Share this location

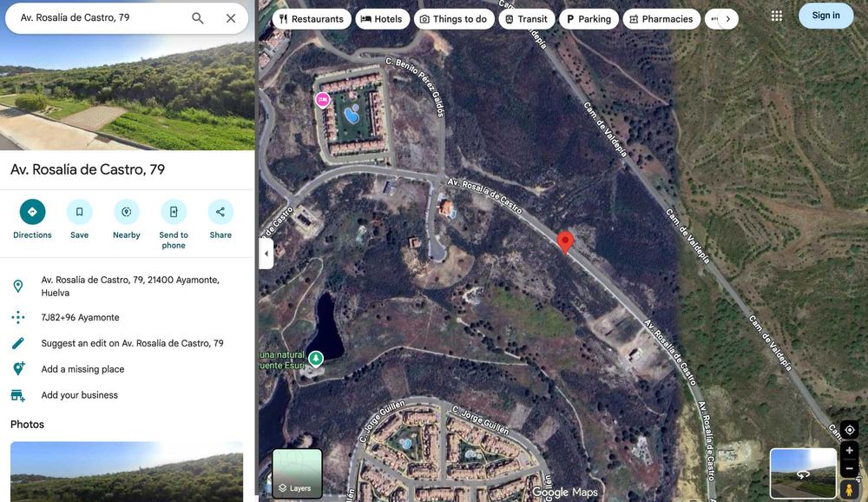[x=220, y=220]
